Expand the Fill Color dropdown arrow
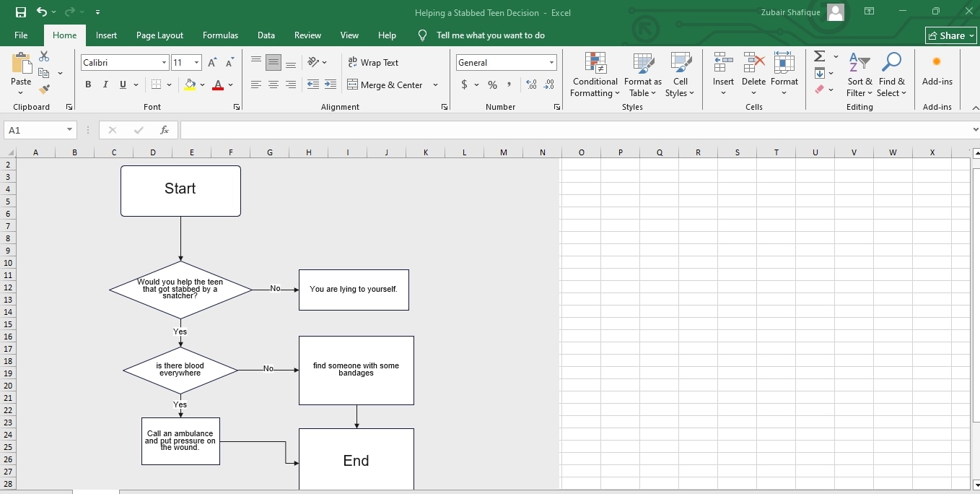 click(x=202, y=84)
